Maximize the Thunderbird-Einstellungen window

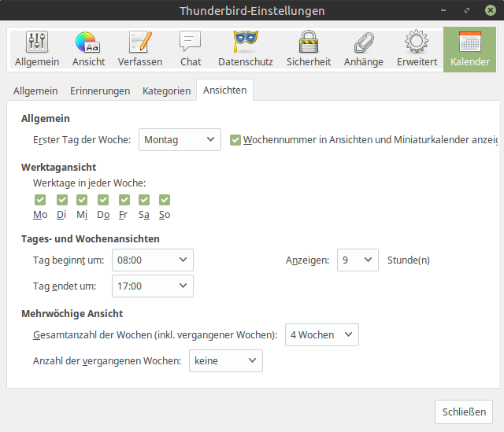(x=467, y=10)
